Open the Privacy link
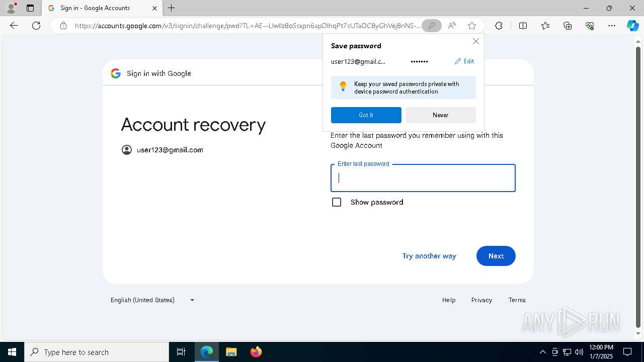Screen dimensions: 644x362 (481, 300)
